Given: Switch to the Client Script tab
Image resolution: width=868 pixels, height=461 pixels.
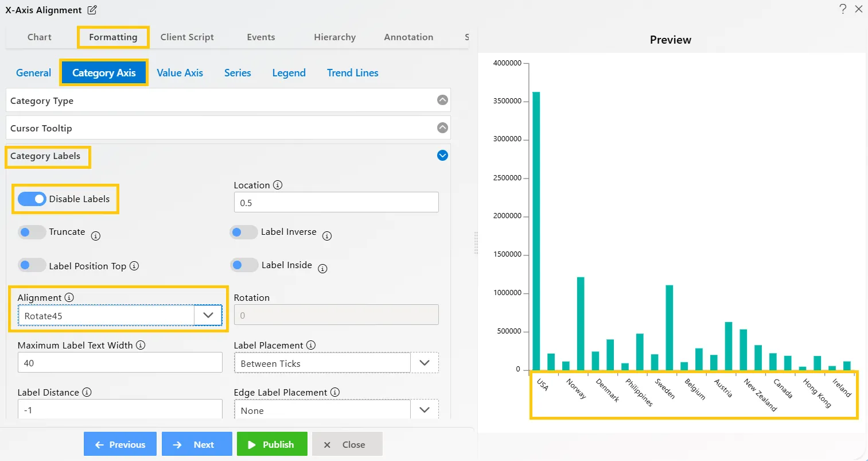Looking at the screenshot, I should pos(187,37).
